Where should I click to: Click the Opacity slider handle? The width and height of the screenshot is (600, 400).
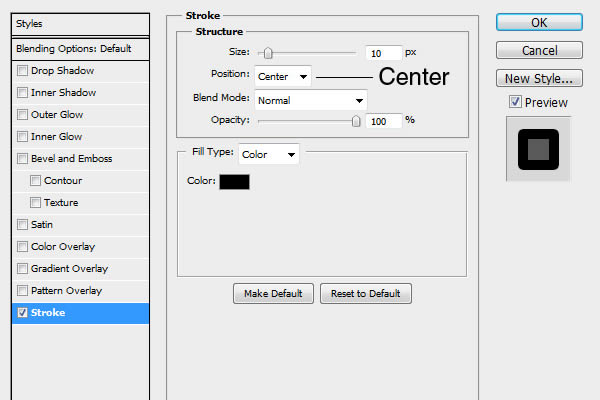pyautogui.click(x=356, y=121)
